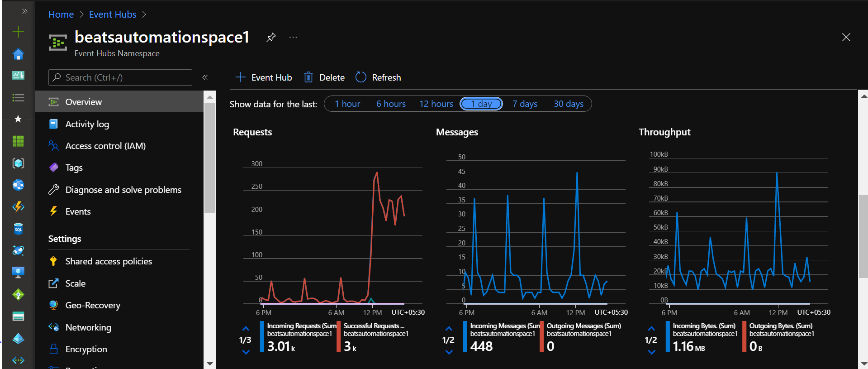Click the Create a resource plus icon
868x369 pixels.
(x=18, y=32)
